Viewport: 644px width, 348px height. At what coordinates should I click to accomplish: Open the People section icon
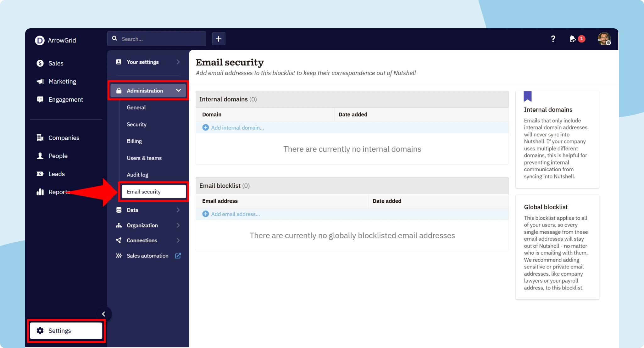pos(40,155)
